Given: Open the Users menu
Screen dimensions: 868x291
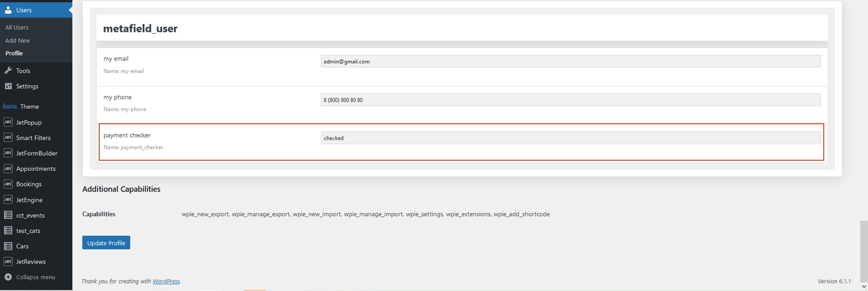Looking at the screenshot, I should [36, 10].
